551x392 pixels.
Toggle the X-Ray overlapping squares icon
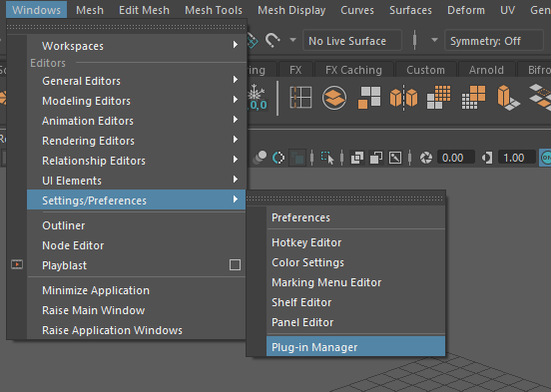[357, 158]
